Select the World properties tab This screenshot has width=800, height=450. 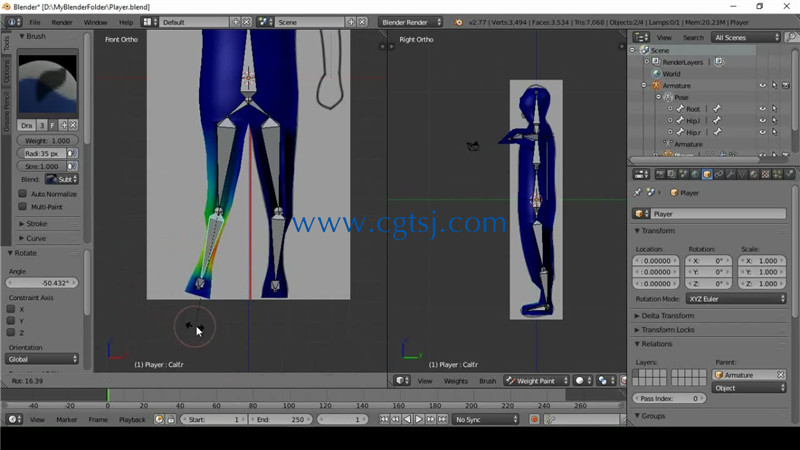coord(695,174)
